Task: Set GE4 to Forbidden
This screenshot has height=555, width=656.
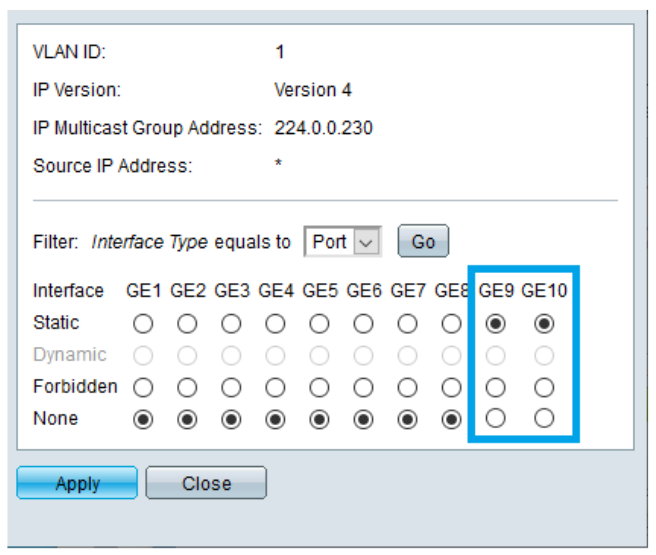Action: 275,387
